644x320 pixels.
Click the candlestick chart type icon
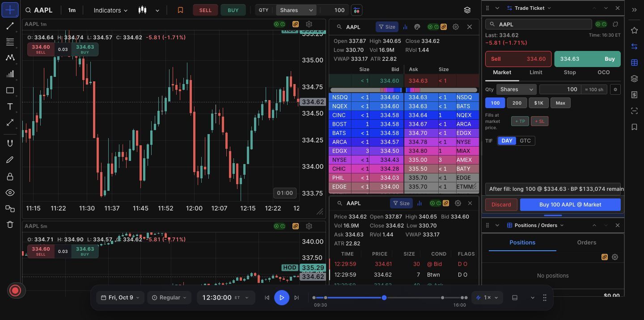pos(142,10)
